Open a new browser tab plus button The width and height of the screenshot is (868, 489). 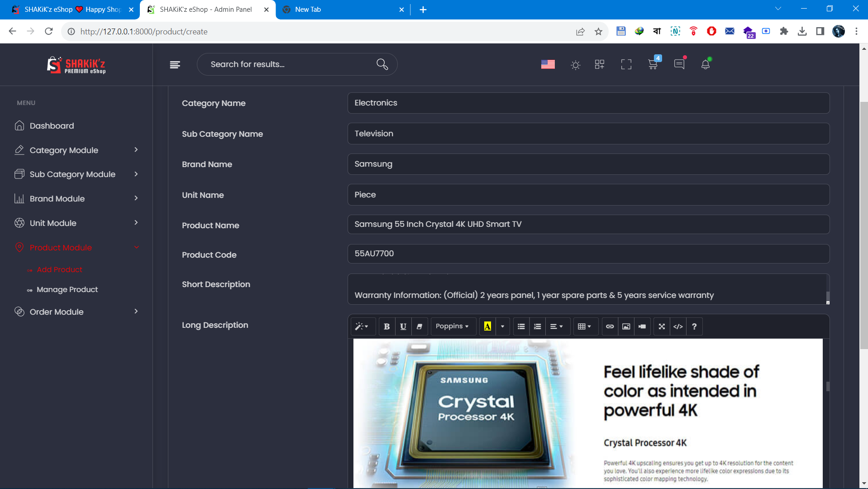pos(423,10)
